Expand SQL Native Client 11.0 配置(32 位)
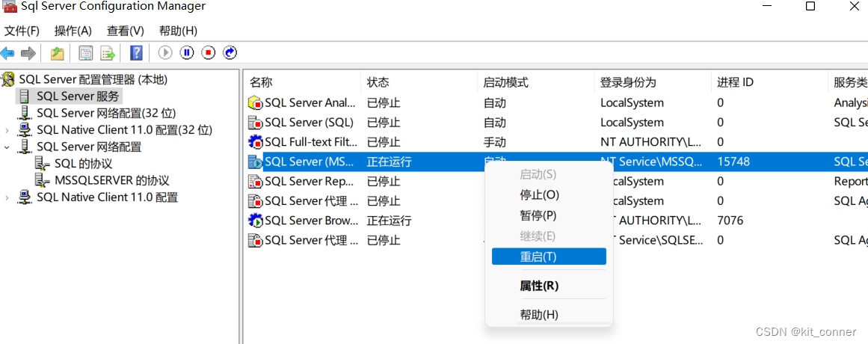 click(7, 131)
